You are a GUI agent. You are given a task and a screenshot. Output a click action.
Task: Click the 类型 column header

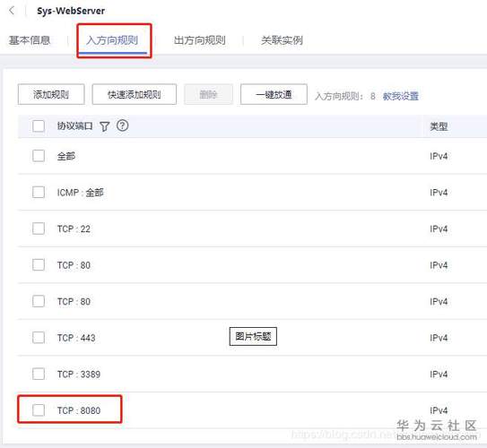click(439, 126)
